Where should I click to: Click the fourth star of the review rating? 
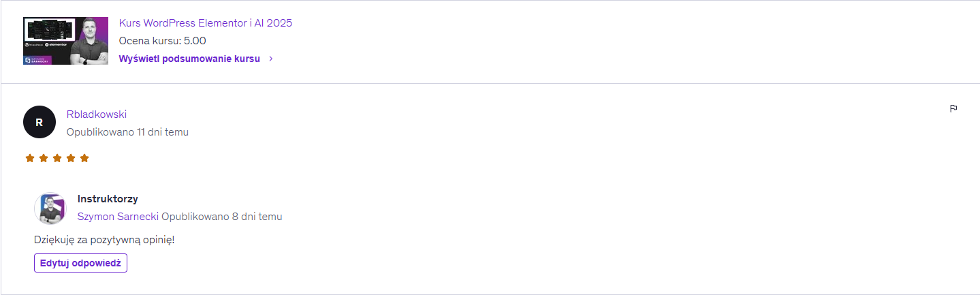click(x=71, y=158)
